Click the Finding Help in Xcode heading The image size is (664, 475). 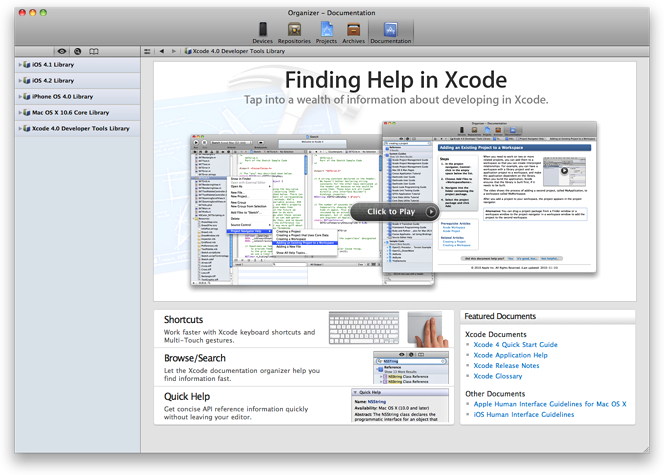(396, 80)
